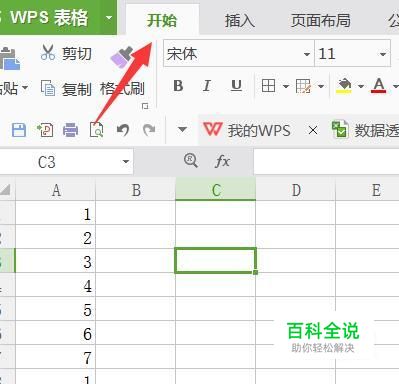This screenshot has height=384, width=399.
Task: Toggle Underline formatting
Action: point(236,86)
